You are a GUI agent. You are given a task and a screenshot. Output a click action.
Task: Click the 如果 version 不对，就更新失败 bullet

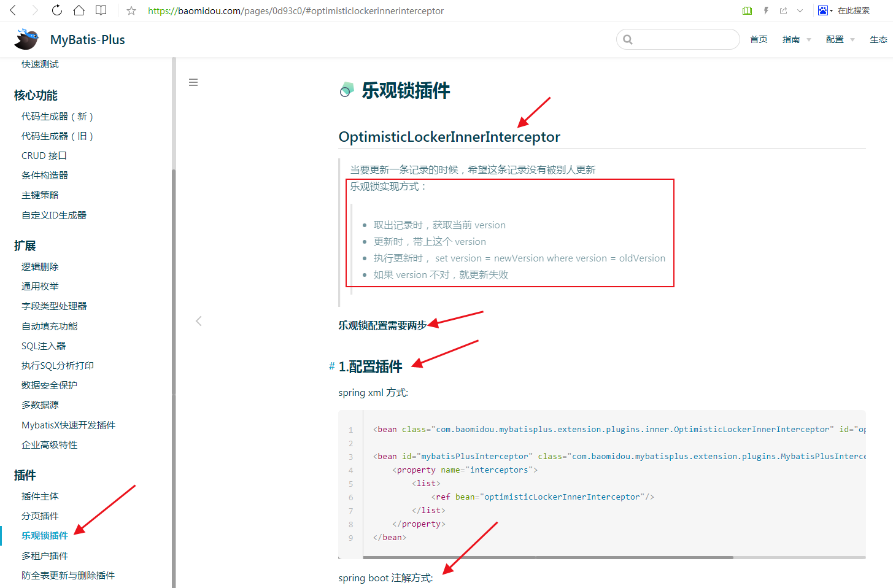pos(441,275)
